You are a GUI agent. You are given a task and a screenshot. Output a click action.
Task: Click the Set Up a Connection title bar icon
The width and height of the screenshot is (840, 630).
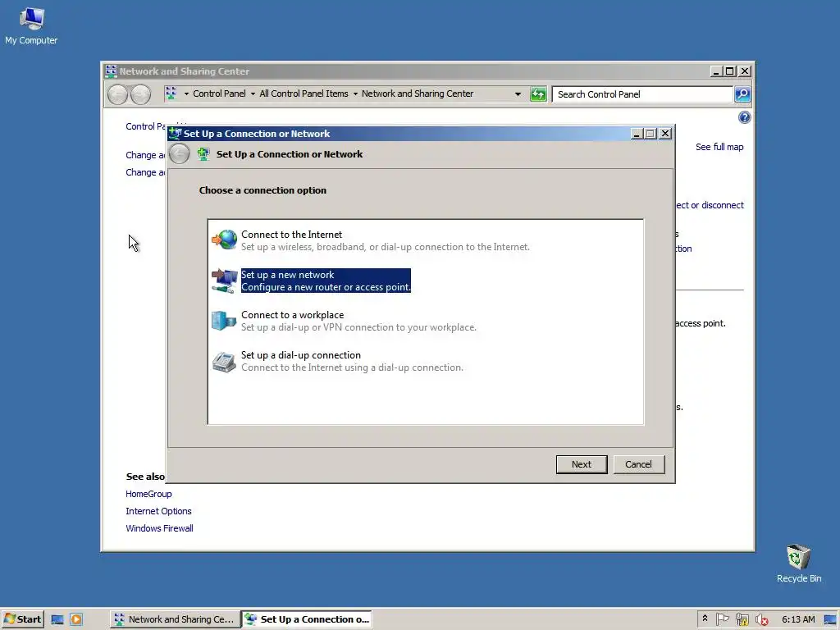click(175, 134)
